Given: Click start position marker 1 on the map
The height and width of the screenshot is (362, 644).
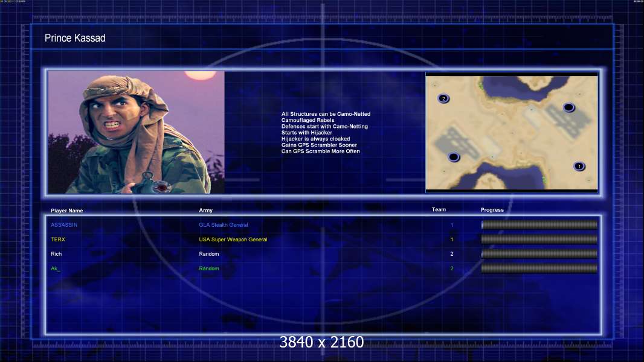Looking at the screenshot, I should 579,167.
